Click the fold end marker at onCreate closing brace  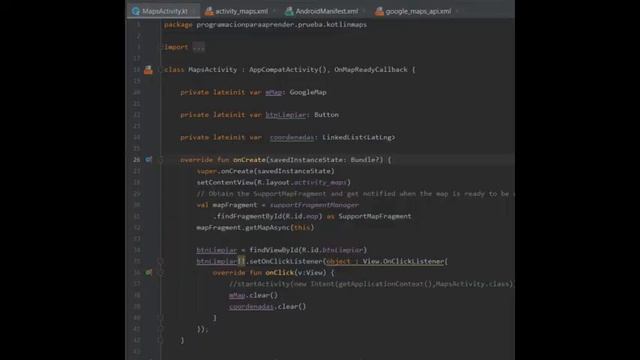coord(160,340)
